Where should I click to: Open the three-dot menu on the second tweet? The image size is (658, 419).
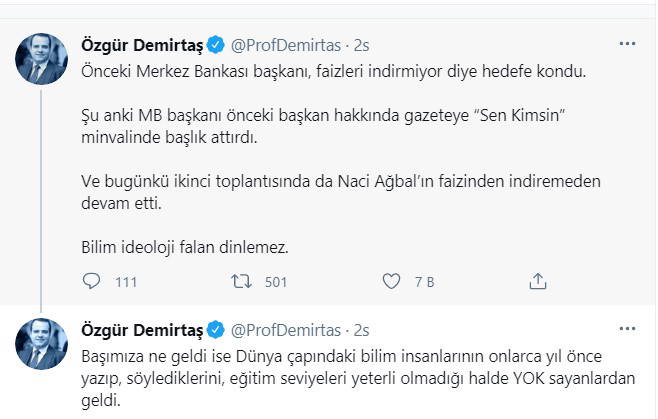[x=627, y=329]
